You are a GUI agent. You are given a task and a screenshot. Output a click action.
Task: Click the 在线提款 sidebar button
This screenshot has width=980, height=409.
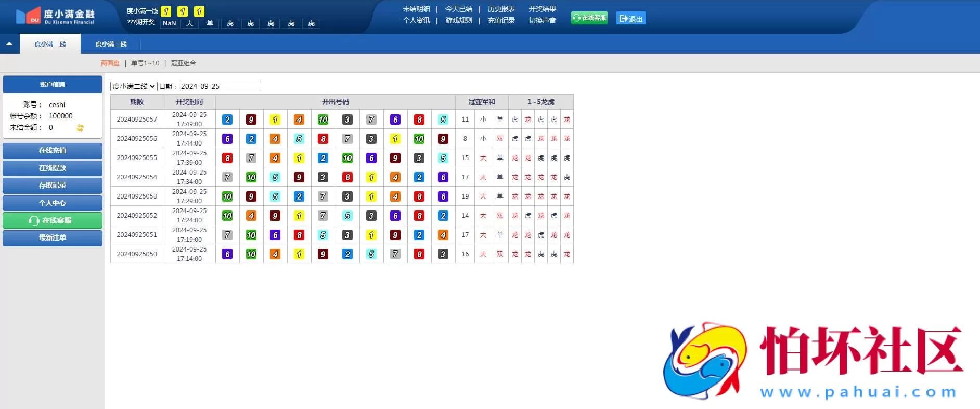click(x=53, y=168)
